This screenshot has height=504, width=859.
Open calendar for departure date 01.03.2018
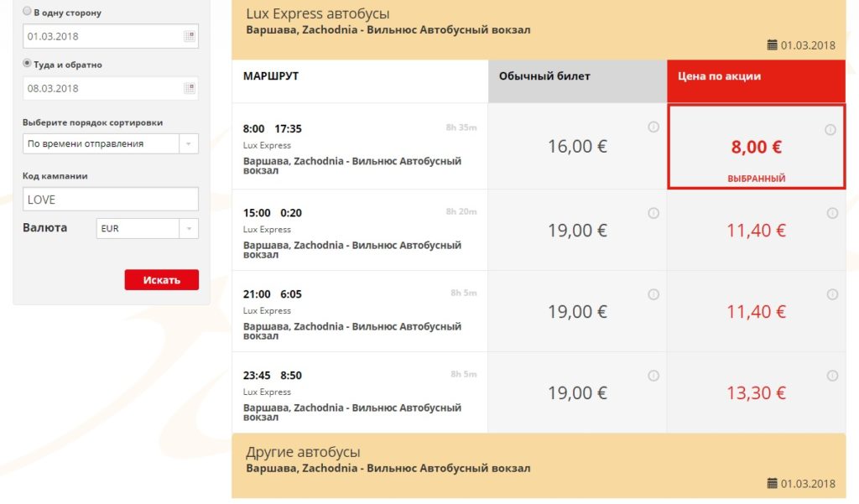(189, 36)
